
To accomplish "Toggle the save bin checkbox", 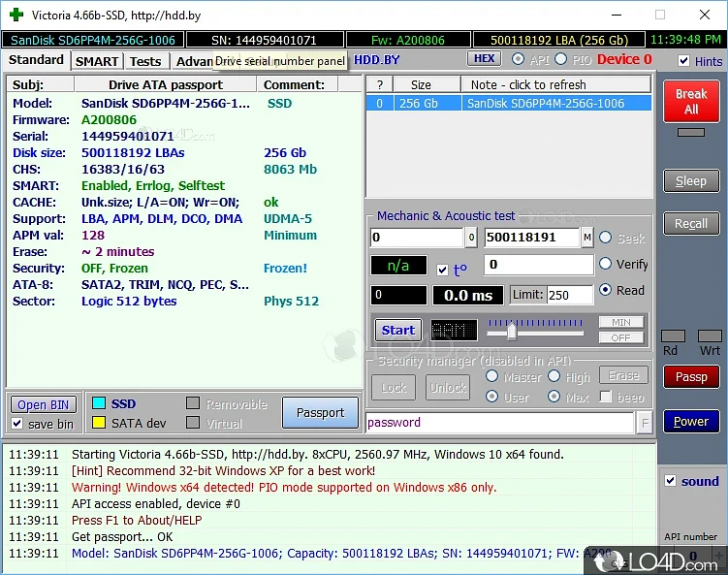I will pyautogui.click(x=17, y=424).
